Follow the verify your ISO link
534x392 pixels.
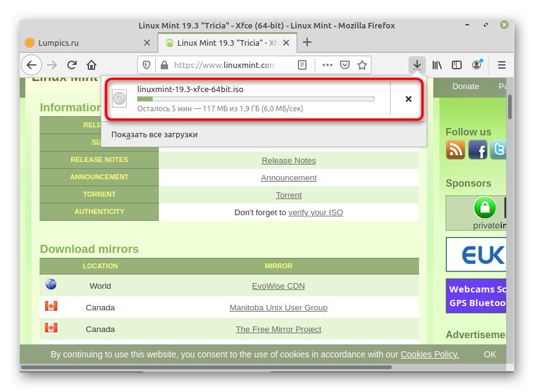coord(315,213)
